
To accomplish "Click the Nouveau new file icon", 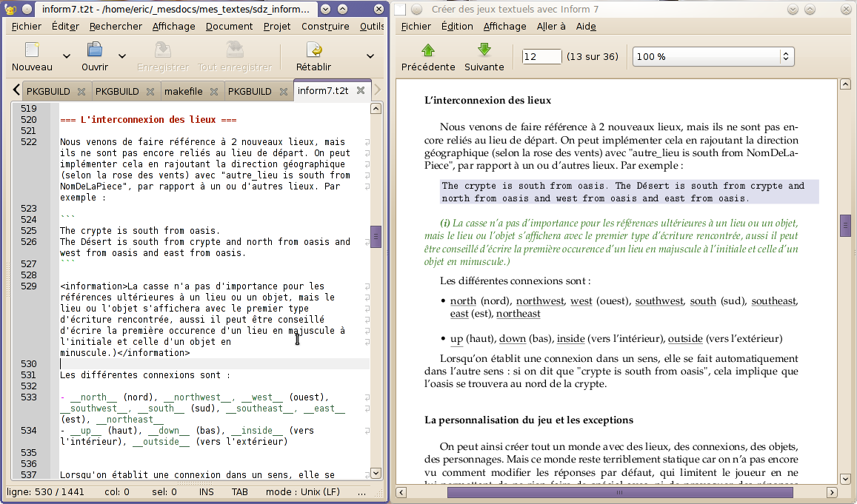I will pyautogui.click(x=32, y=50).
